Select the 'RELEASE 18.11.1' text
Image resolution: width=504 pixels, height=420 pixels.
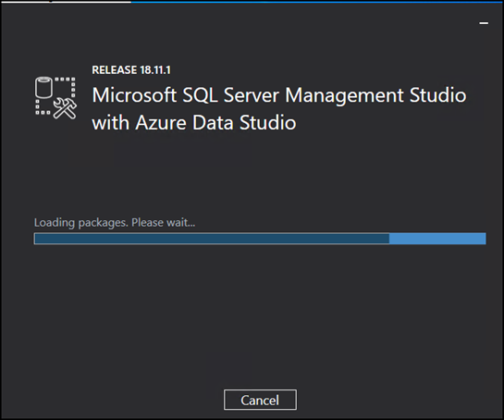(x=131, y=69)
